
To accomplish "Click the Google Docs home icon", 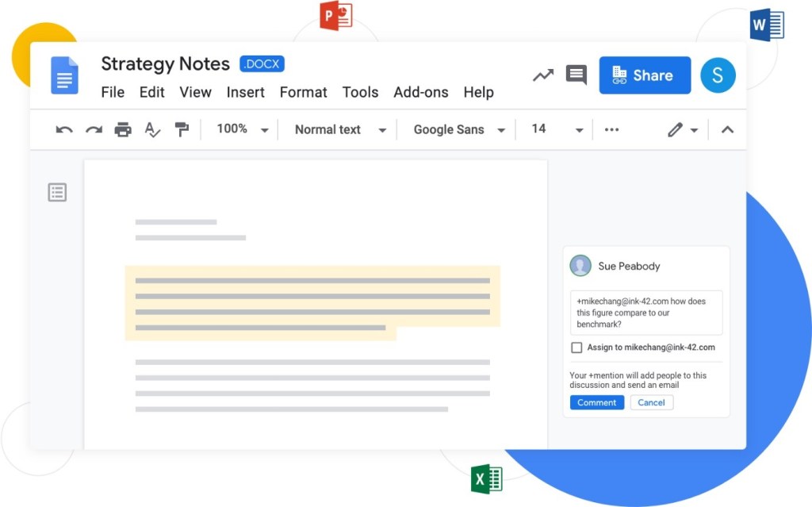I will pos(64,75).
